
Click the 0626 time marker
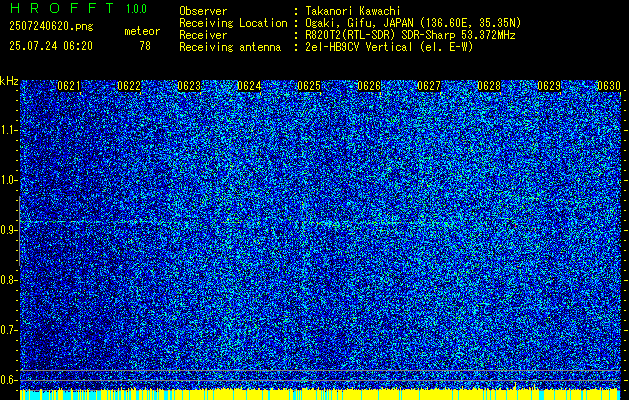pos(369,86)
